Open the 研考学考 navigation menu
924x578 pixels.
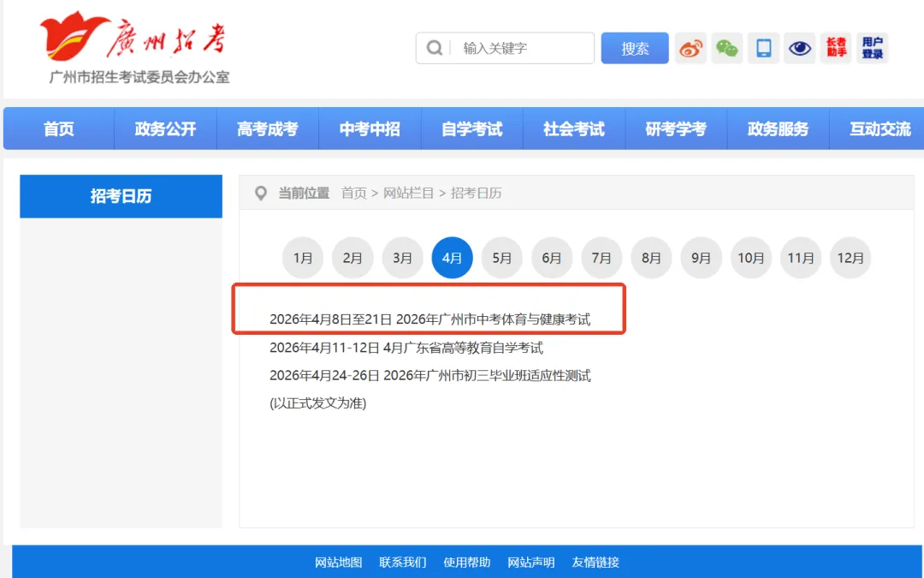(x=676, y=128)
